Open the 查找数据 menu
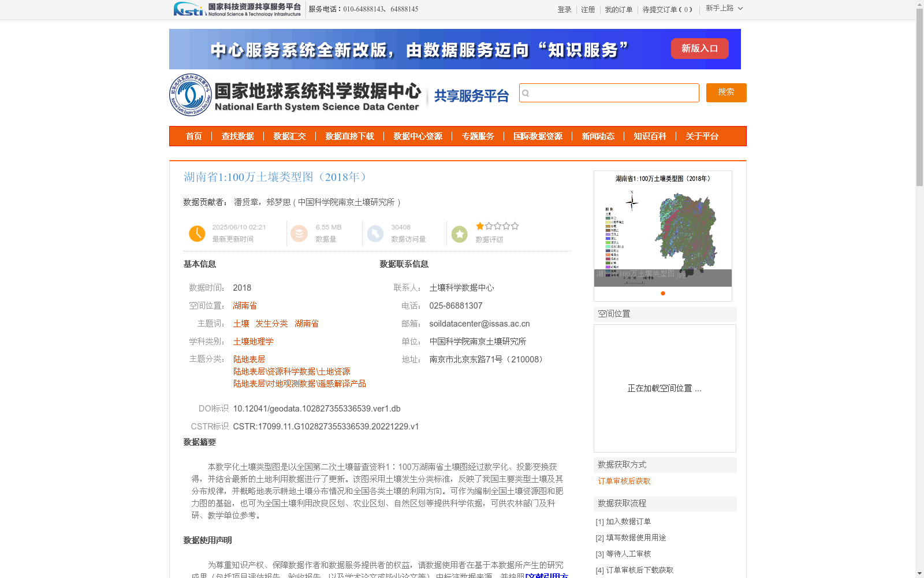 coord(238,136)
